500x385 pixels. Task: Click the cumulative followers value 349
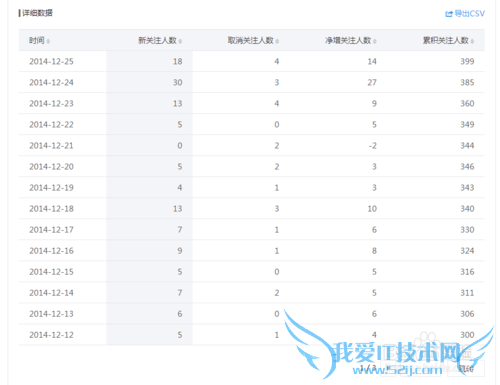[467, 124]
